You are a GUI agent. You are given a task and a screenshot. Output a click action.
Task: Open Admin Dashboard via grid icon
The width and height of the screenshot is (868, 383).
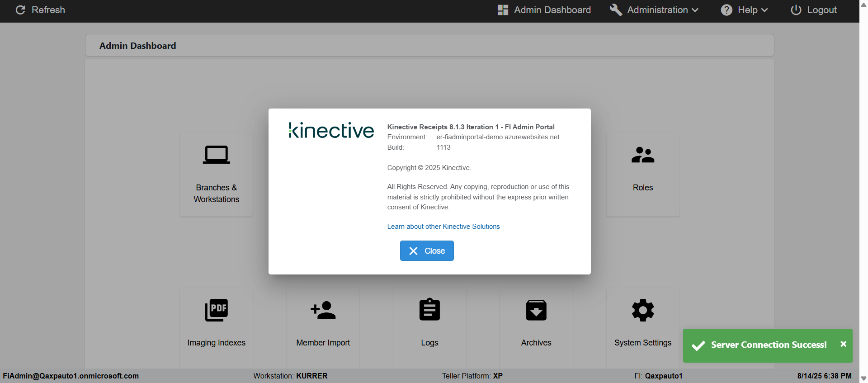pos(503,10)
